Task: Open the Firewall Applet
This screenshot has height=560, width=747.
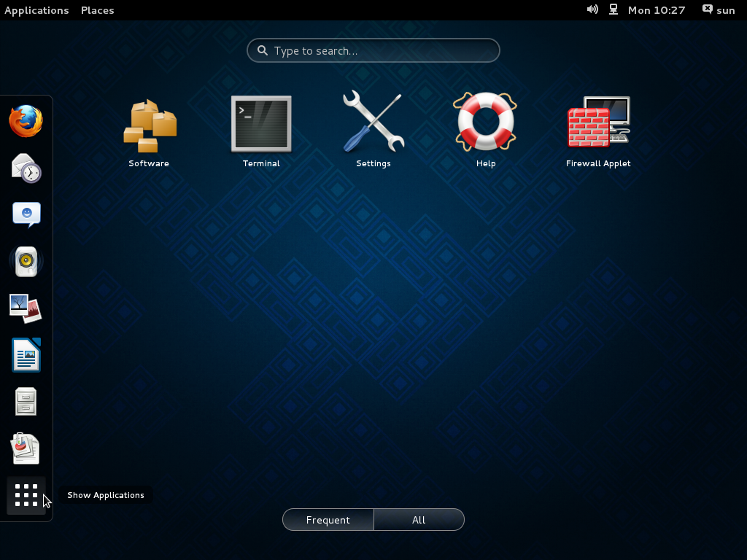Action: (x=598, y=124)
